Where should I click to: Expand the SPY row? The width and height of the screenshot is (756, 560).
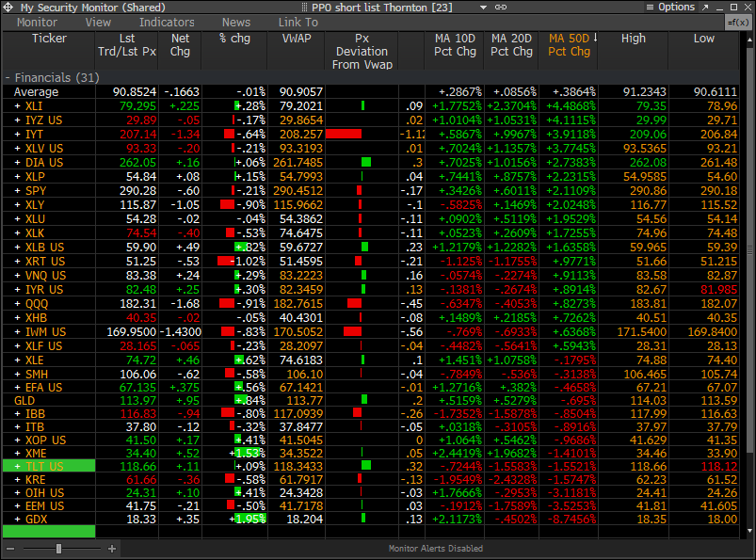17,191
